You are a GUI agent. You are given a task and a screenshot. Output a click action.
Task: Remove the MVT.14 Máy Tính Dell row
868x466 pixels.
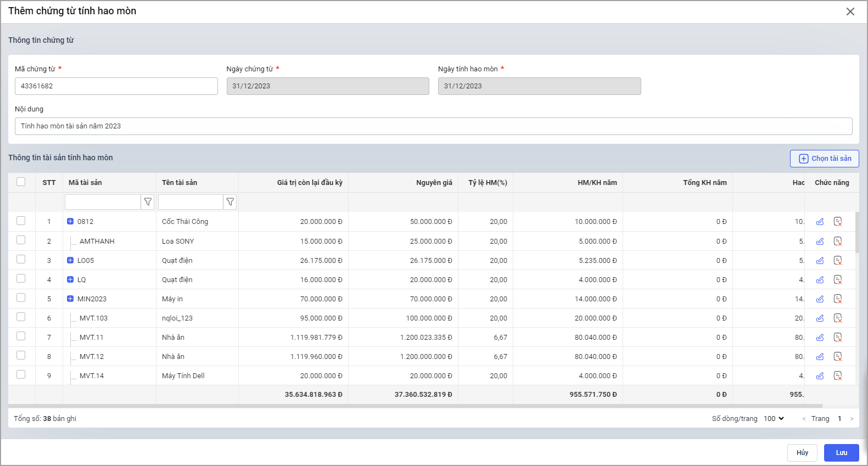[x=838, y=376]
